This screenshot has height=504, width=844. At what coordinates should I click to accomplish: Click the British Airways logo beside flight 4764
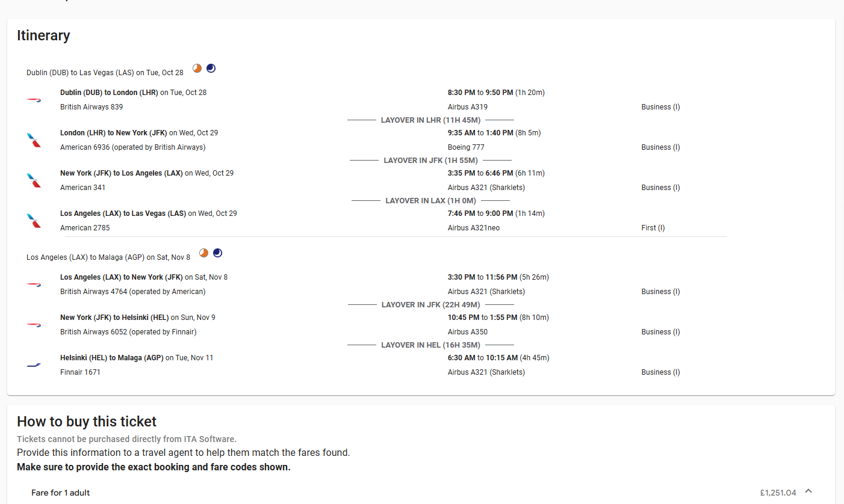34,284
